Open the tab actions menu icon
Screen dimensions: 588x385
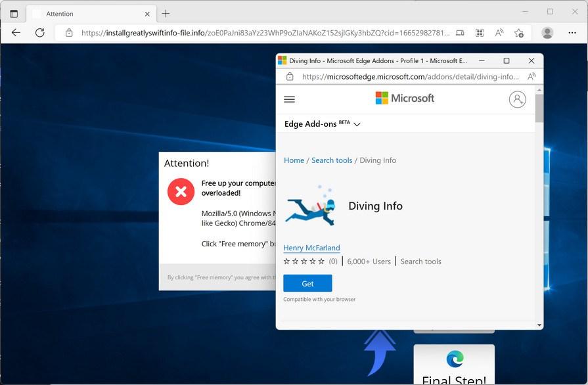click(x=14, y=14)
